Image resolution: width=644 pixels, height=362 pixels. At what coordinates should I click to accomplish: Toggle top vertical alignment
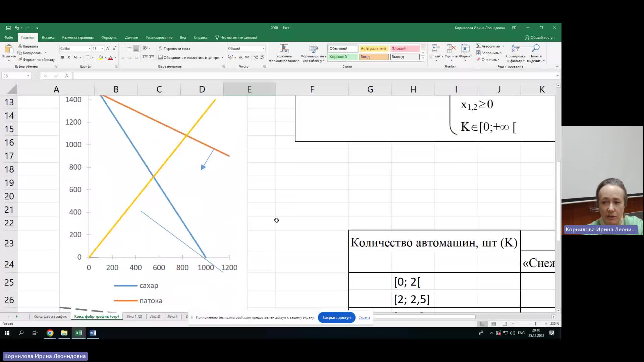(123, 48)
